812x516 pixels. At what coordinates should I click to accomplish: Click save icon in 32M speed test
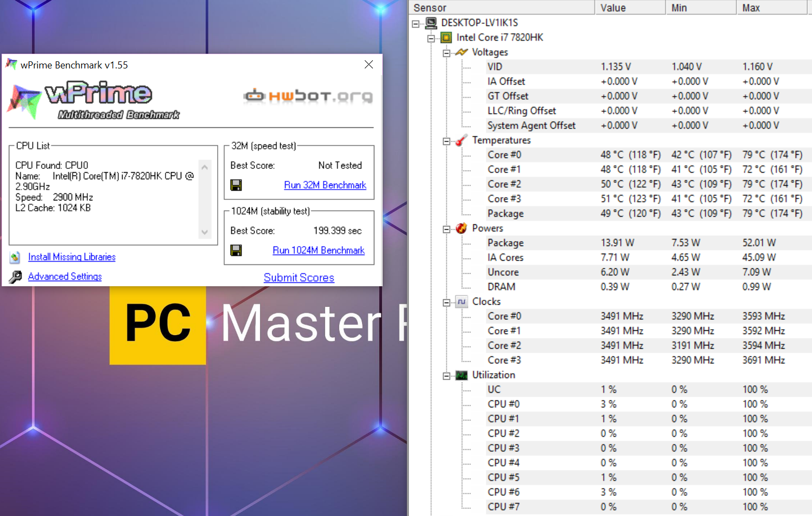pos(236,185)
